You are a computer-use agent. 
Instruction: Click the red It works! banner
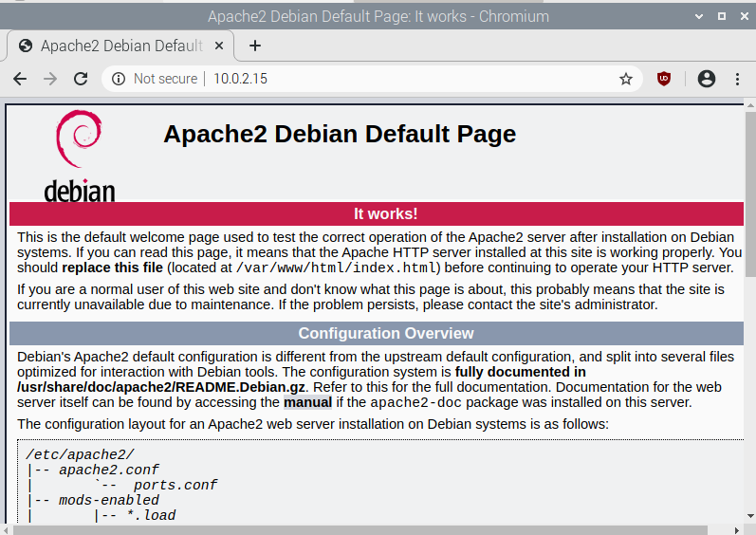385,213
